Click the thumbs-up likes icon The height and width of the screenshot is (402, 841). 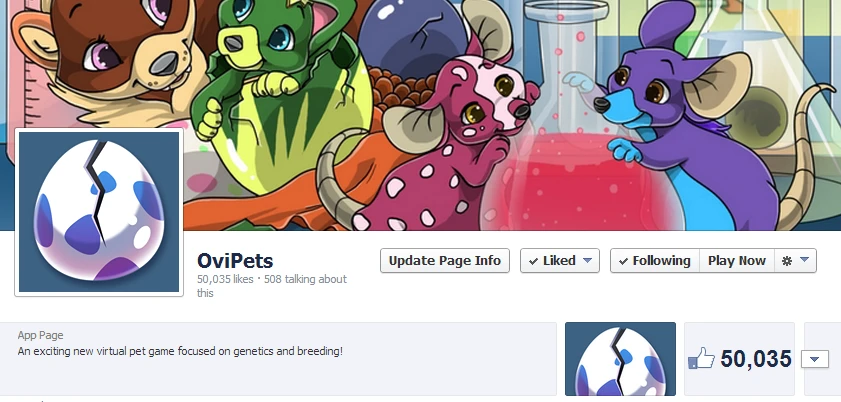[702, 358]
